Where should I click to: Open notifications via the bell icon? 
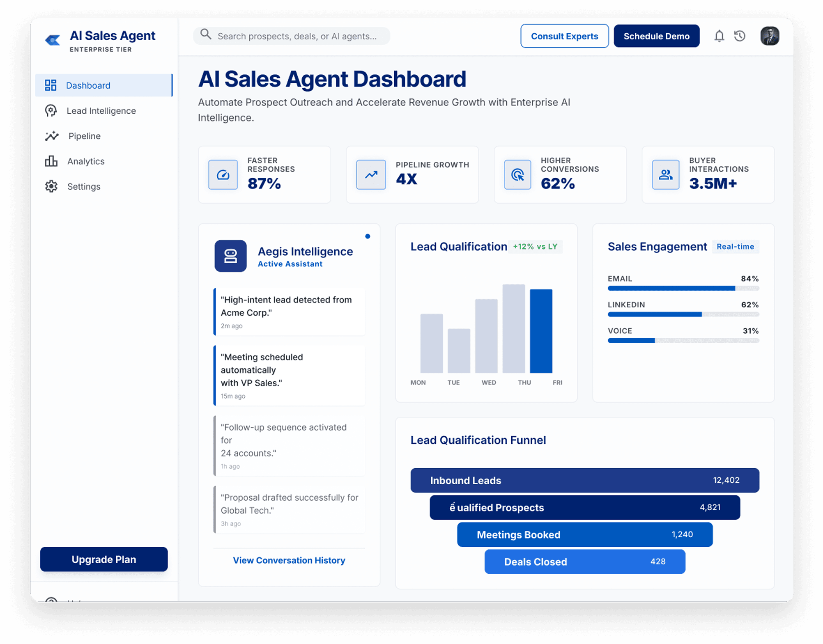719,36
